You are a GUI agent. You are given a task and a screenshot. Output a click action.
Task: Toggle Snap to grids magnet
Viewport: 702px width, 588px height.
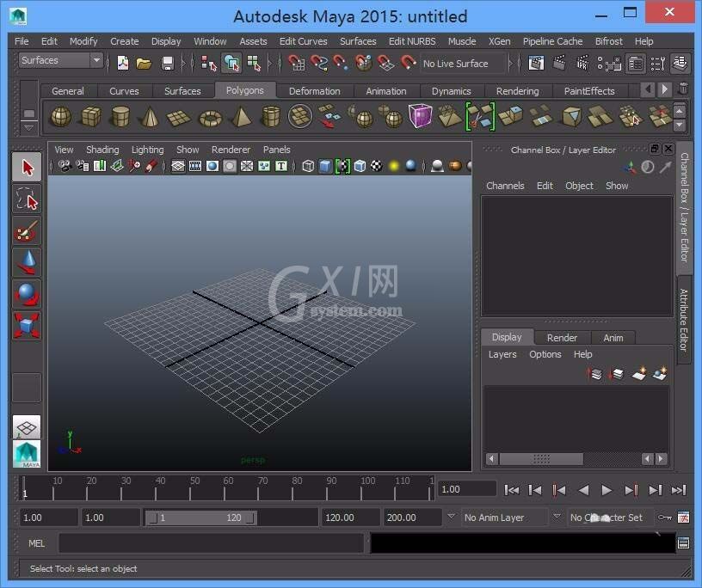[297, 63]
